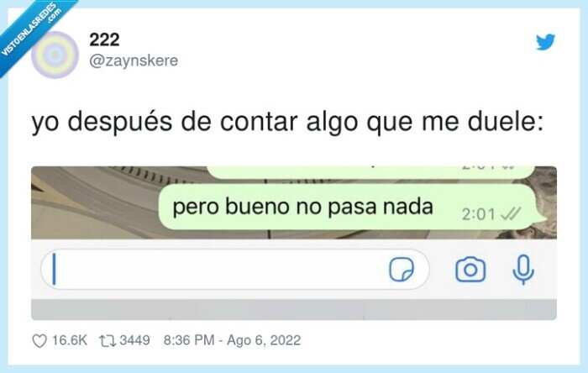Open the 8:36 PM - Ago 6, 2022 timestamp

click(232, 340)
